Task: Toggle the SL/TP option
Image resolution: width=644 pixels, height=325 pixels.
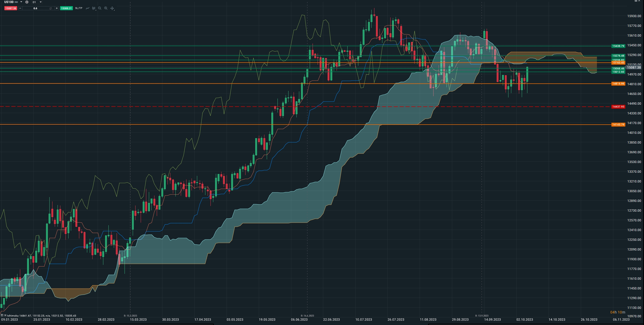Action: [79, 8]
